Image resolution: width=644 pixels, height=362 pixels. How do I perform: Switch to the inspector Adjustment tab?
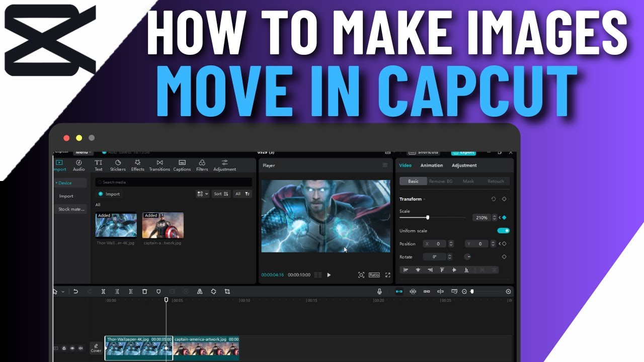(x=464, y=165)
